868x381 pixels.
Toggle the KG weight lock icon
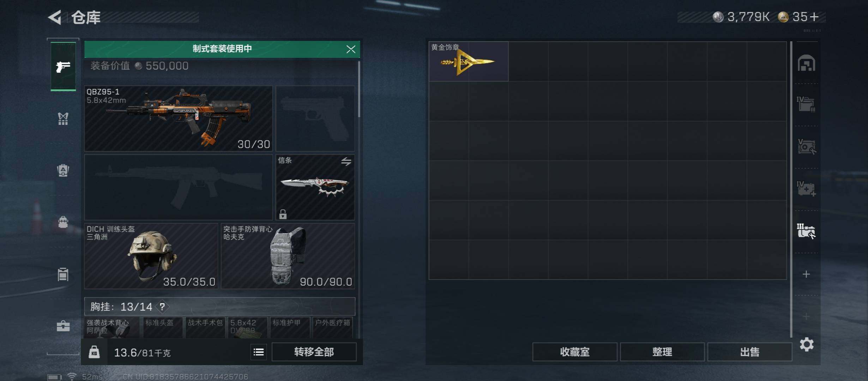(x=94, y=352)
